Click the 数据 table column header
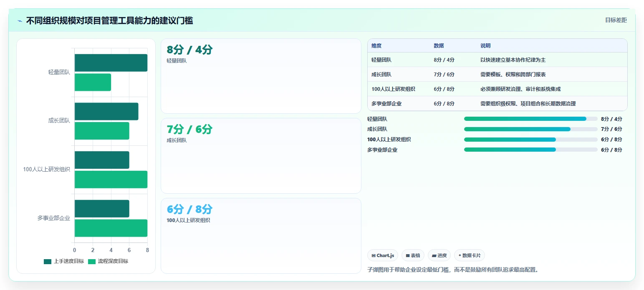This screenshot has width=644, height=290. 439,46
